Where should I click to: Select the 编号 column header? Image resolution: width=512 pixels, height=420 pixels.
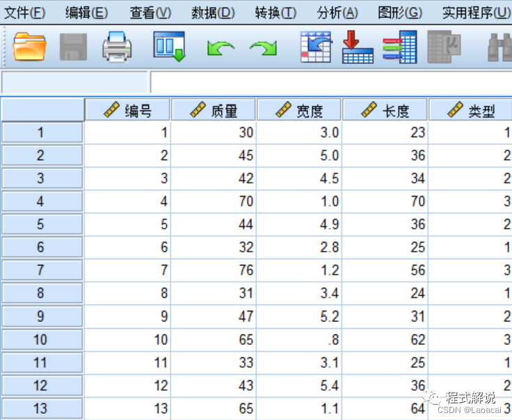click(127, 110)
